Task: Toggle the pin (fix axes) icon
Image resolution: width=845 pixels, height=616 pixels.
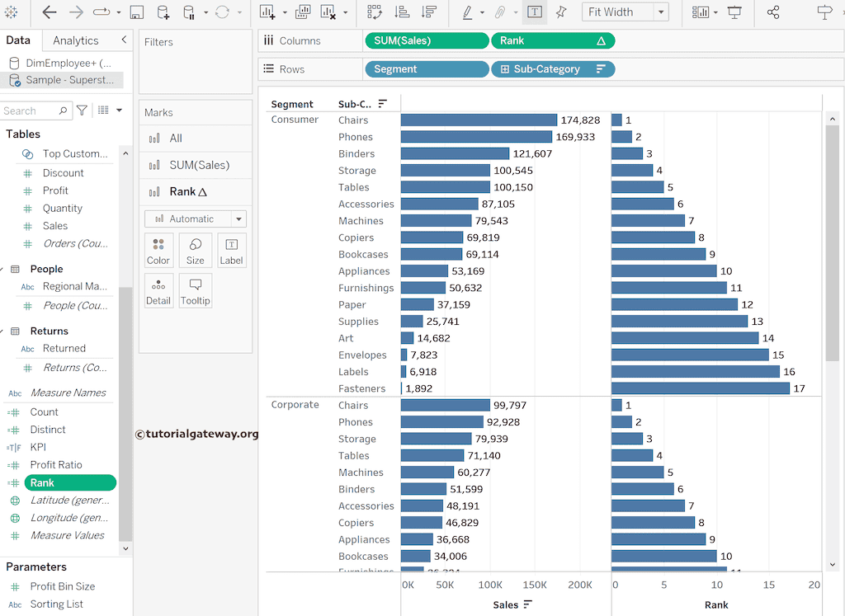Action: point(561,12)
